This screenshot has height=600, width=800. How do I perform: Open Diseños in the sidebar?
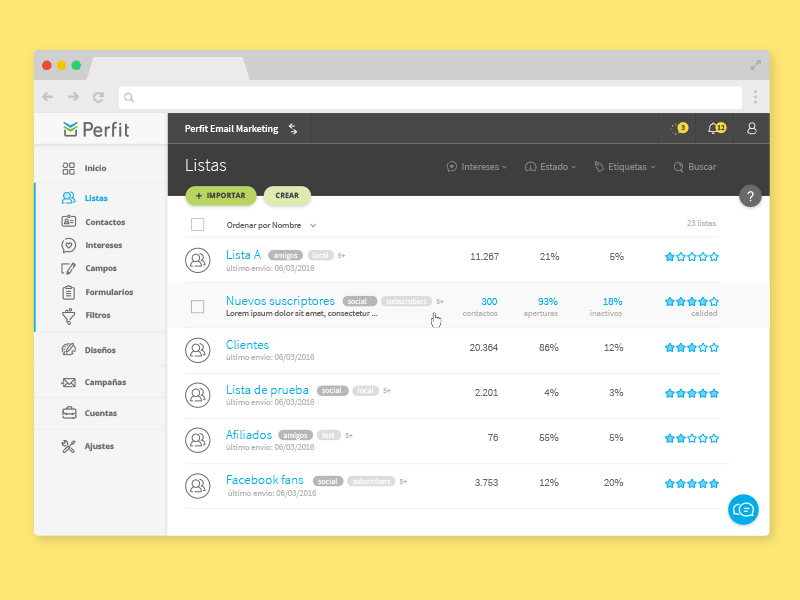tap(100, 350)
